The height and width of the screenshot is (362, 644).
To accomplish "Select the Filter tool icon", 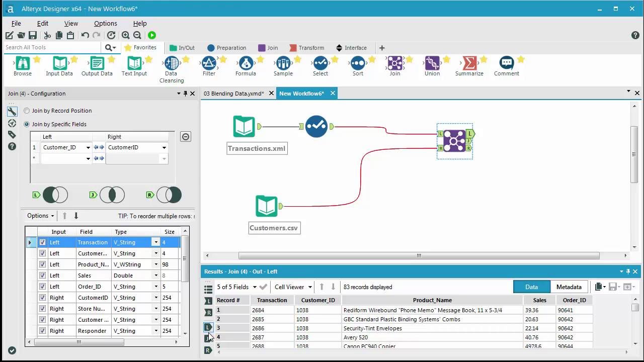I will 209,63.
